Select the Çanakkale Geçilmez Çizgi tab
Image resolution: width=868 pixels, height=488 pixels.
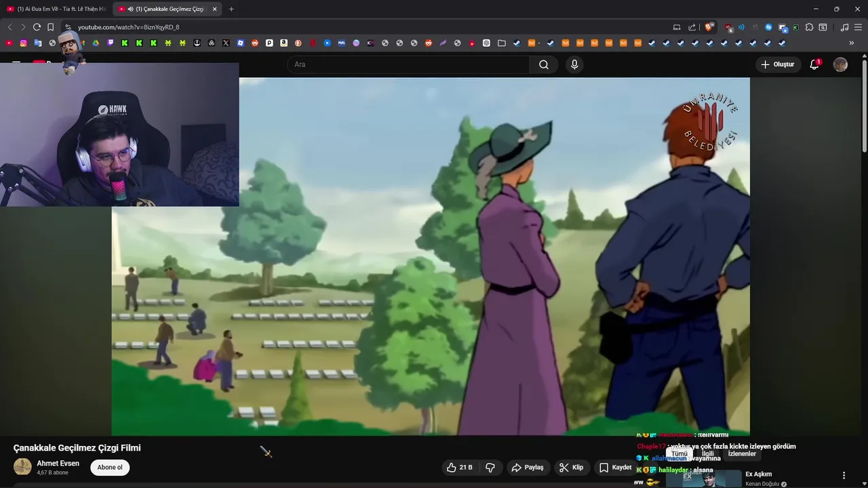click(166, 9)
